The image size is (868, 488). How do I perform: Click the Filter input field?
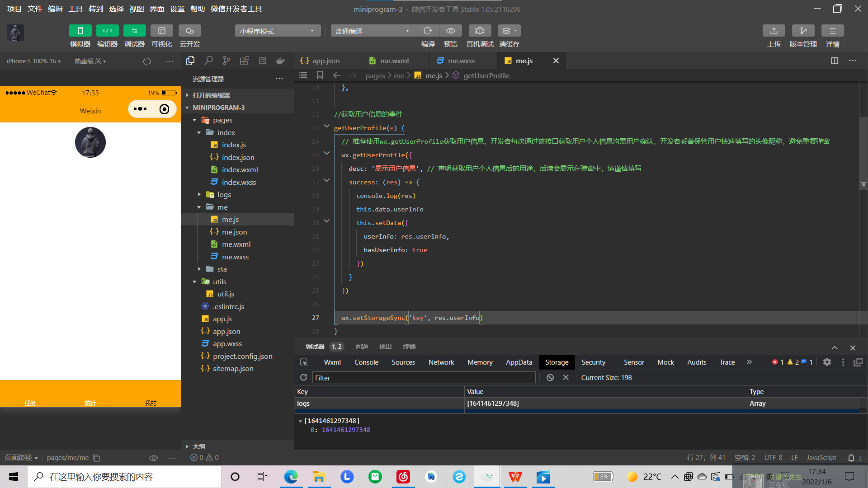coord(423,378)
